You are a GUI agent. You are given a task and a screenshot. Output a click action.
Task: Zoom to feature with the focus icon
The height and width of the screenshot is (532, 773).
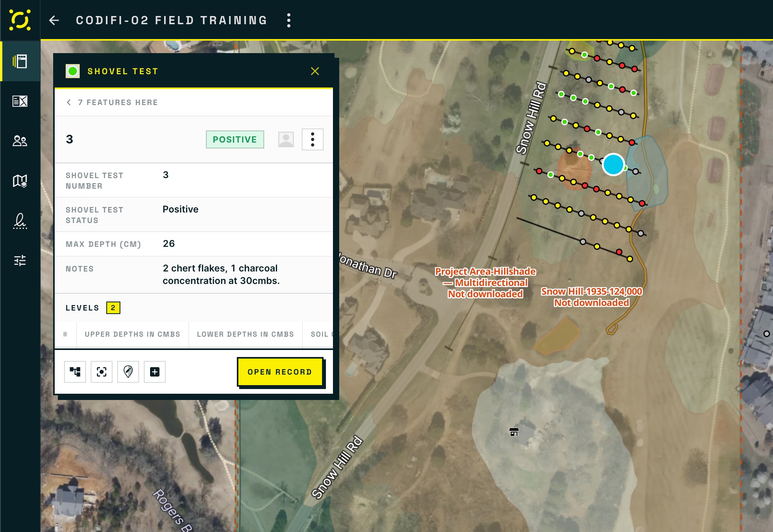pyautogui.click(x=102, y=372)
